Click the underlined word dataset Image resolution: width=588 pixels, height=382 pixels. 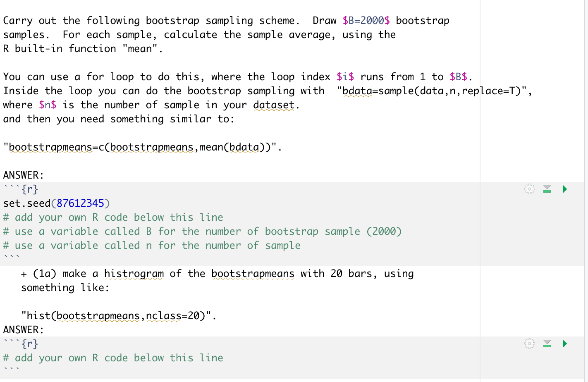(273, 105)
